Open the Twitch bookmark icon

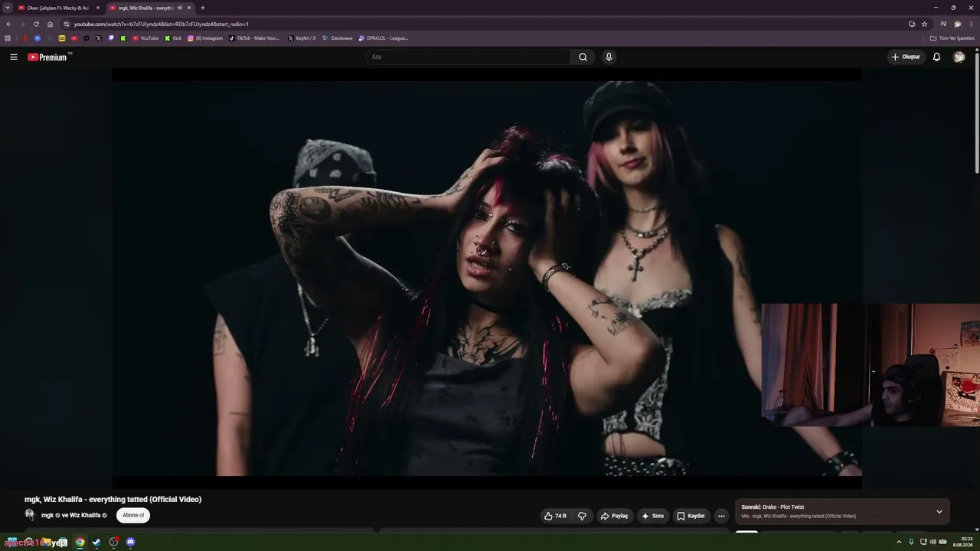coord(111,37)
